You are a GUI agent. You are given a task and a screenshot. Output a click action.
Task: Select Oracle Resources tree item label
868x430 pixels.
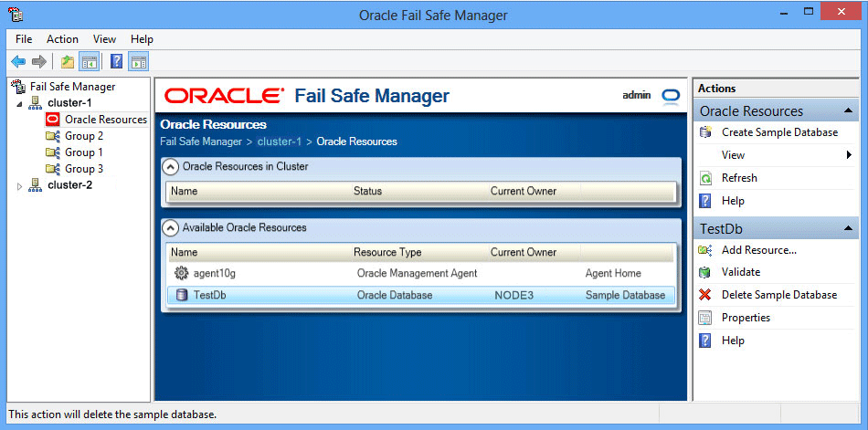point(106,120)
